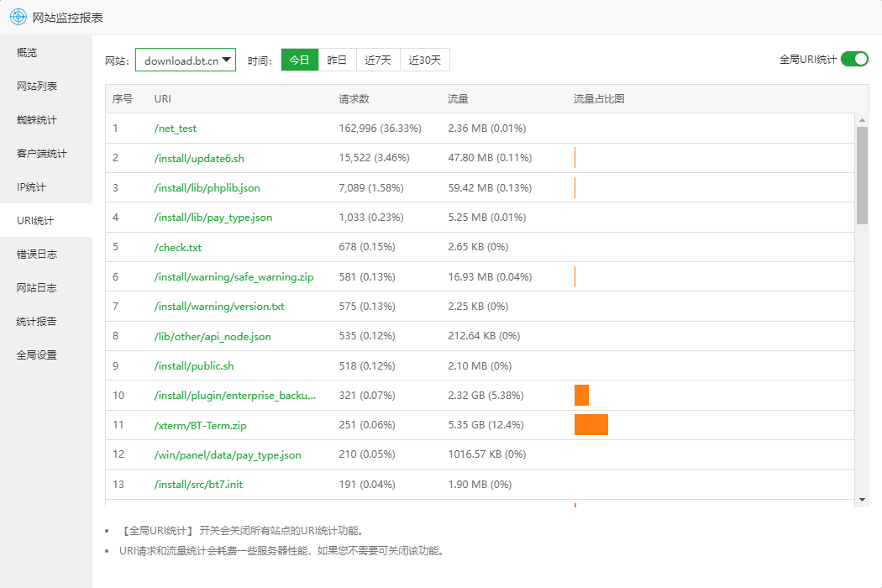Click the table scrollbar up arrow
882x588 pixels.
click(862, 120)
